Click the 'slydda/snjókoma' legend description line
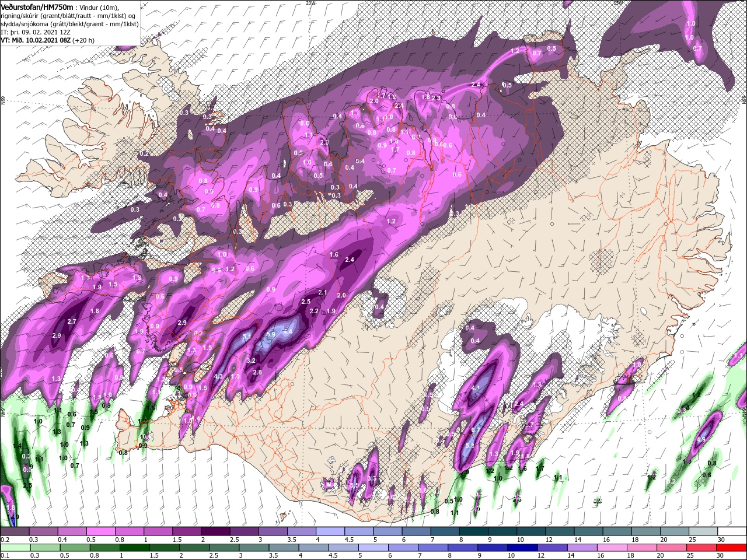This screenshot has height=560, width=747. (70, 24)
